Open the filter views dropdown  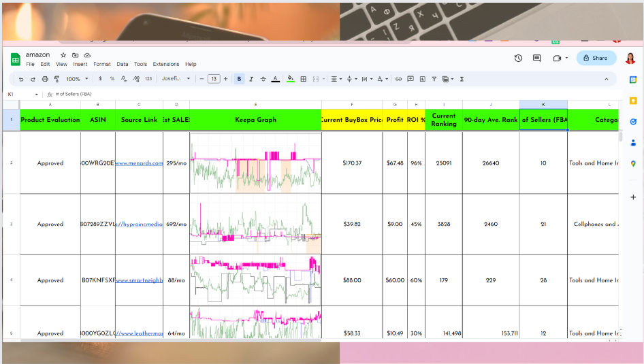pyautogui.click(x=448, y=79)
